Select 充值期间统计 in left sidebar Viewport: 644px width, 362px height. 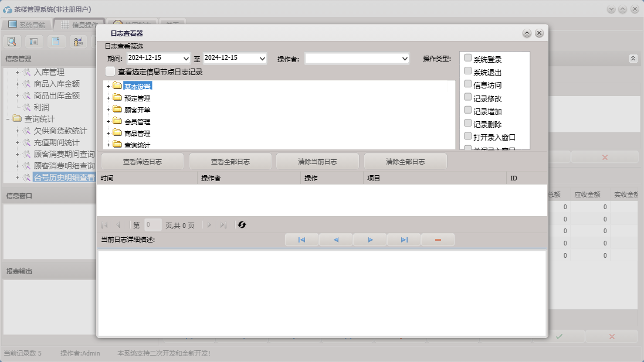tap(57, 143)
